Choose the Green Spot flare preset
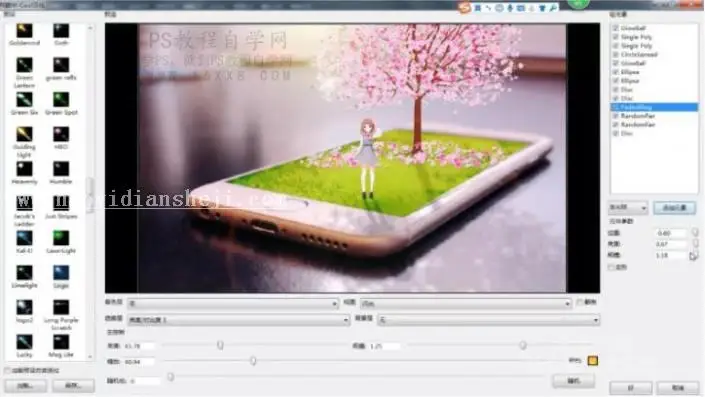This screenshot has width=705, height=397. (61, 99)
